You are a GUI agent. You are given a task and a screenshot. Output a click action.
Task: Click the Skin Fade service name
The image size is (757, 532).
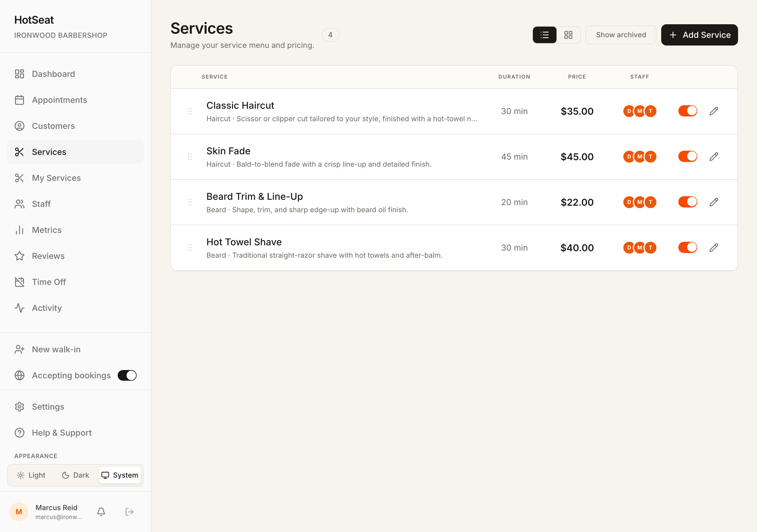click(x=228, y=151)
